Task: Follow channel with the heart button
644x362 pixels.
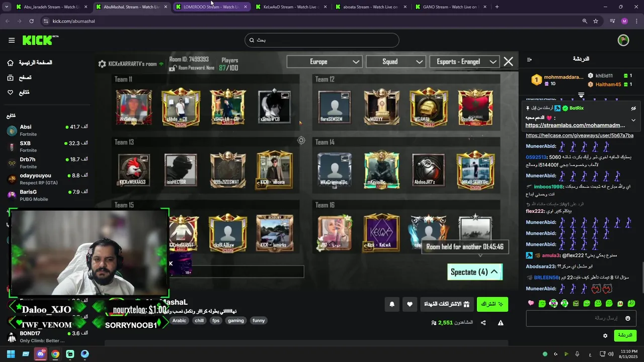Action: [x=410, y=304]
